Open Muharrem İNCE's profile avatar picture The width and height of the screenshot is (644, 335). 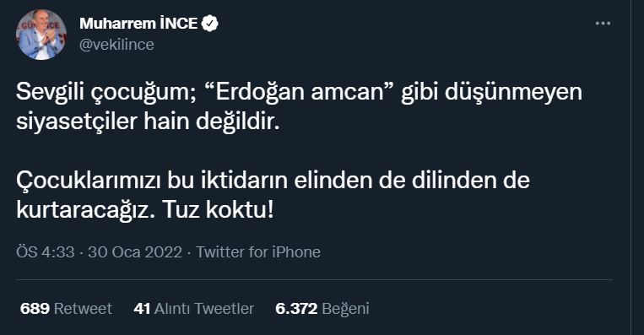point(41,35)
